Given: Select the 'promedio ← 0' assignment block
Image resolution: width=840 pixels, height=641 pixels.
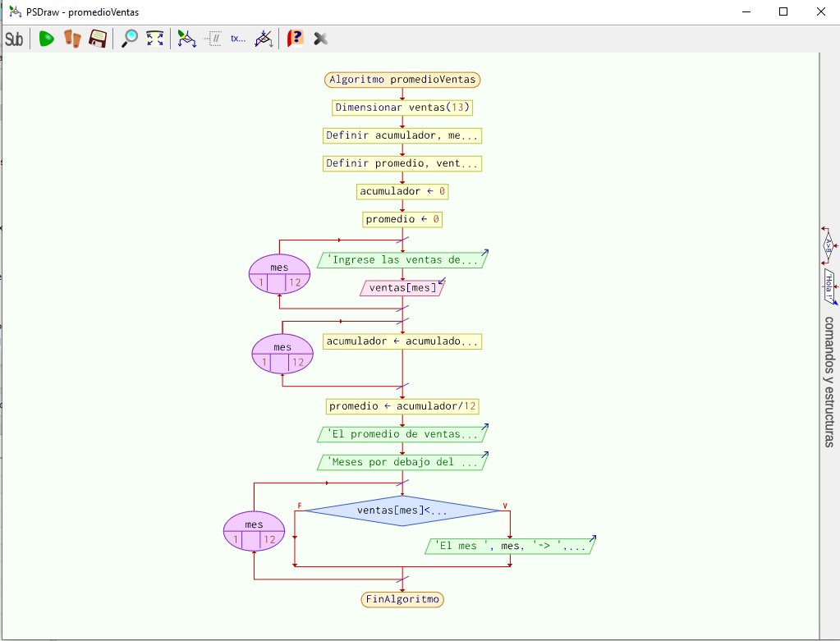Looking at the screenshot, I should pos(402,219).
